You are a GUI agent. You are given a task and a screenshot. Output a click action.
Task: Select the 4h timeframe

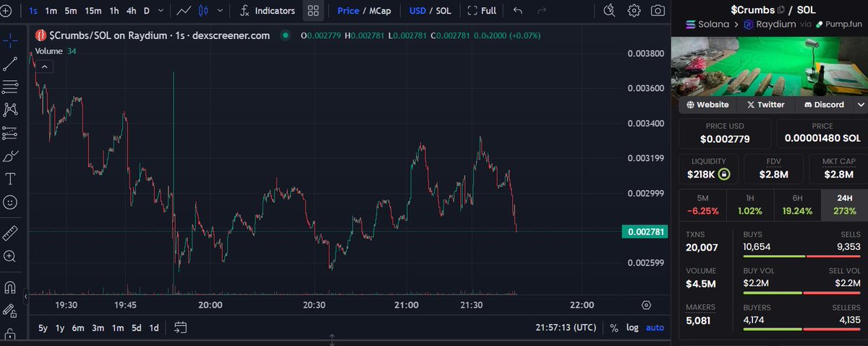[x=131, y=11]
